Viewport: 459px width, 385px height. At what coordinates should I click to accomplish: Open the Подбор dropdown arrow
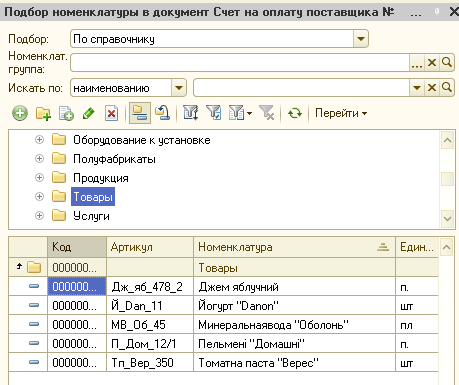click(x=361, y=39)
